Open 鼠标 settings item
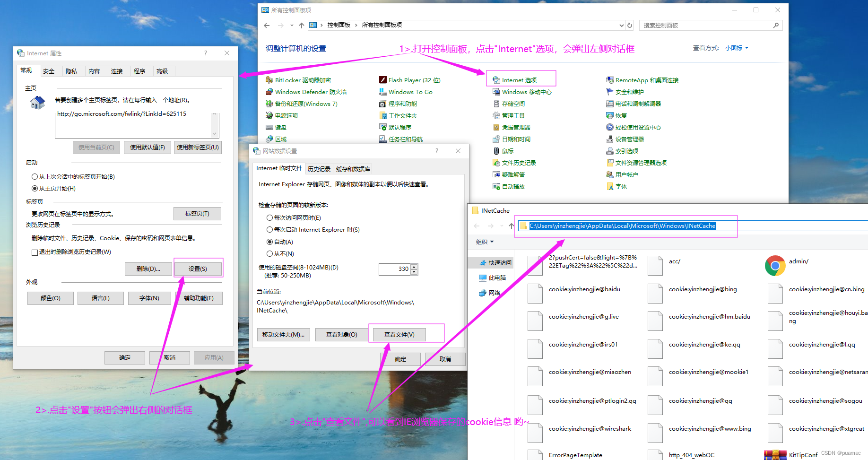 coord(503,151)
